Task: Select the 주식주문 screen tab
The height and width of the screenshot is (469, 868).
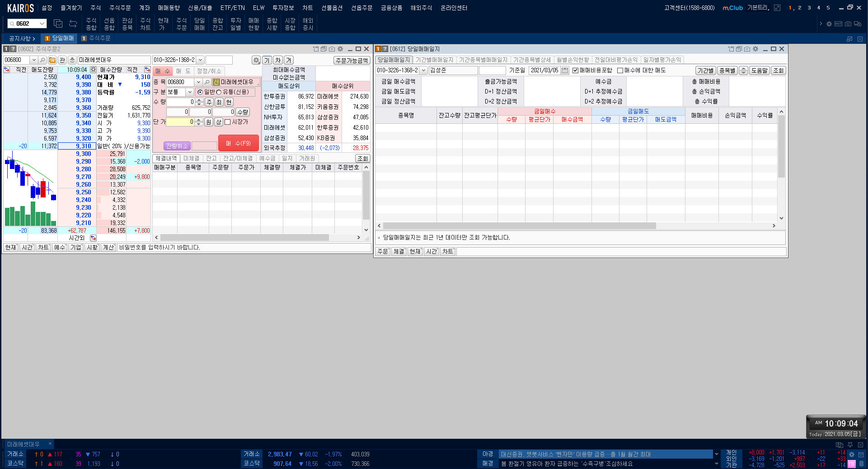Action: click(96, 38)
